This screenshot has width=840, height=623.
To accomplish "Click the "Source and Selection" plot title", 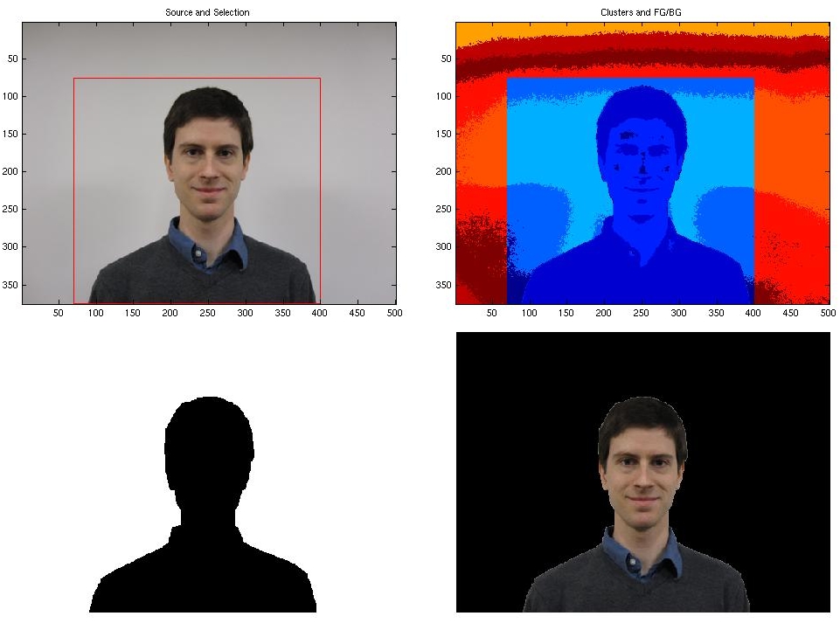I will click(x=207, y=12).
